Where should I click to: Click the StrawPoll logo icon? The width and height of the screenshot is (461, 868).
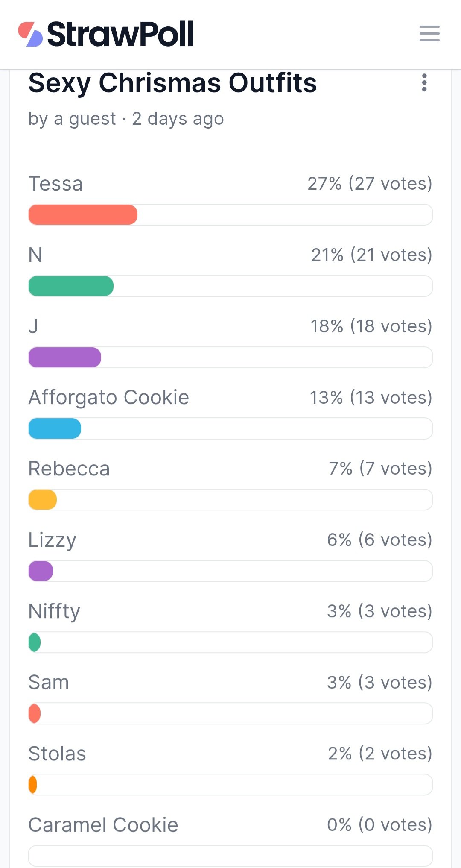(x=30, y=34)
